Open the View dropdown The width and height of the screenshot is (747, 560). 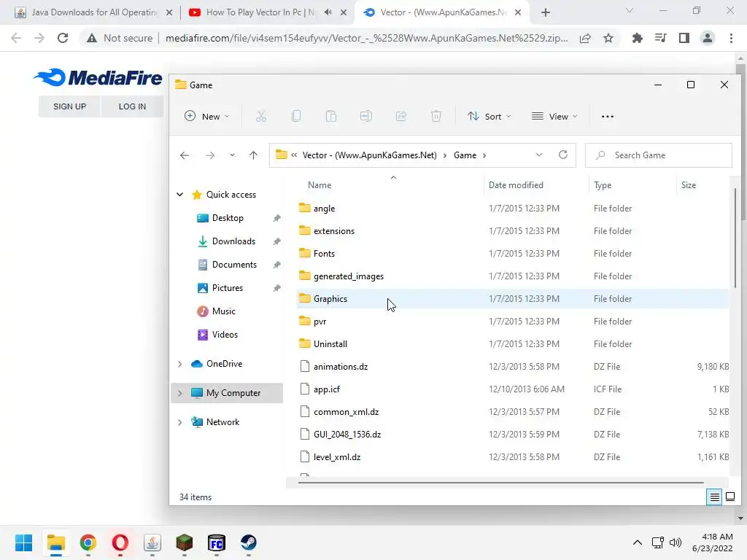tap(554, 116)
